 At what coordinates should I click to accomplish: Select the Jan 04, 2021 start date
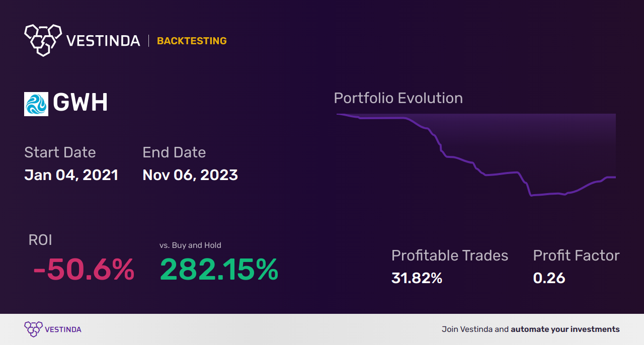click(x=71, y=175)
